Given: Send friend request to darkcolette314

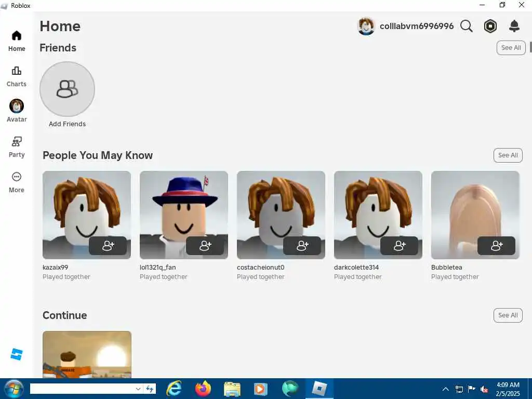Looking at the screenshot, I should (400, 246).
